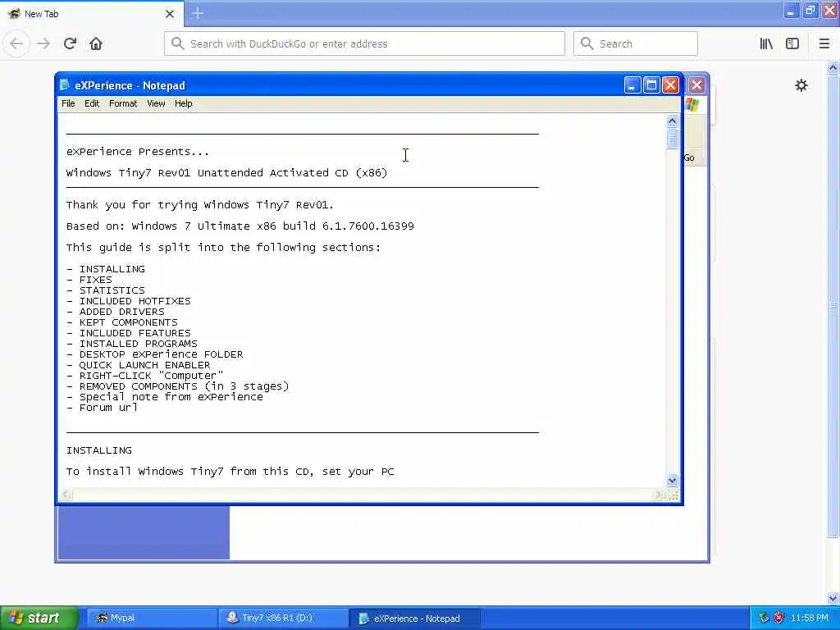This screenshot has width=840, height=630.
Task: Close the window behind Notepad
Action: [x=696, y=84]
